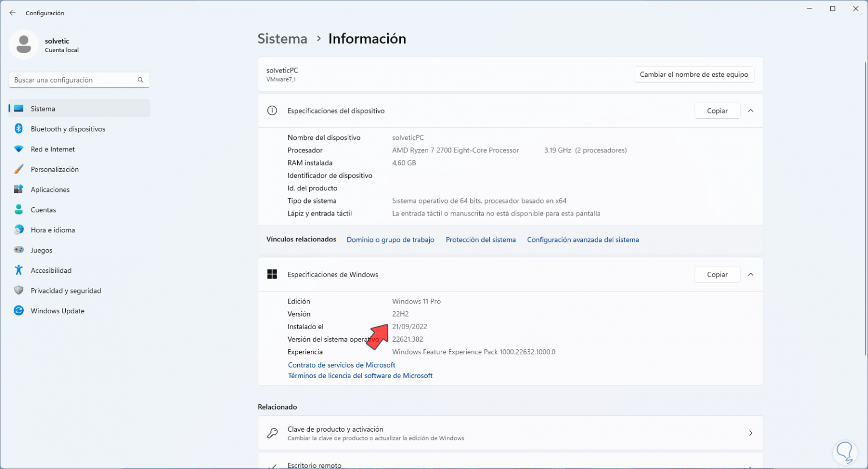This screenshot has width=868, height=469.
Task: Open Clave de producto y activación
Action: pyautogui.click(x=510, y=433)
